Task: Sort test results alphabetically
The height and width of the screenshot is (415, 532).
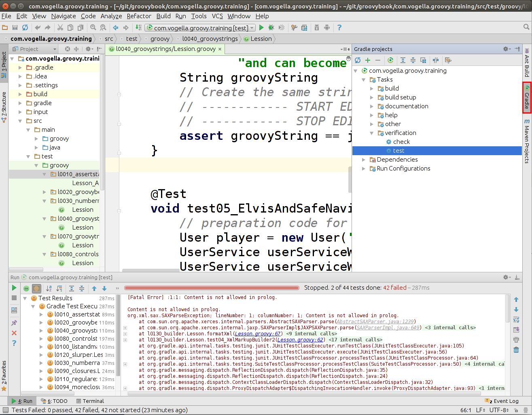Action: [x=49, y=288]
